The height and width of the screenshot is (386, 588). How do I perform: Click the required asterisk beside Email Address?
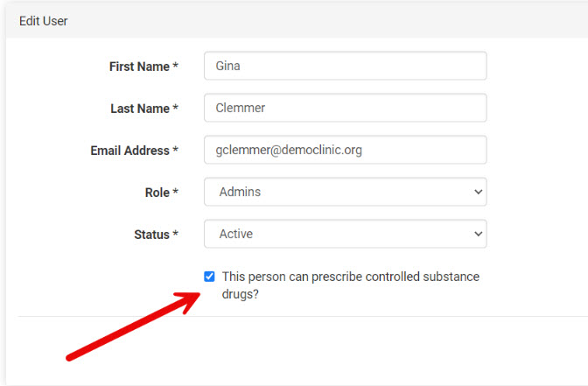[x=176, y=151]
